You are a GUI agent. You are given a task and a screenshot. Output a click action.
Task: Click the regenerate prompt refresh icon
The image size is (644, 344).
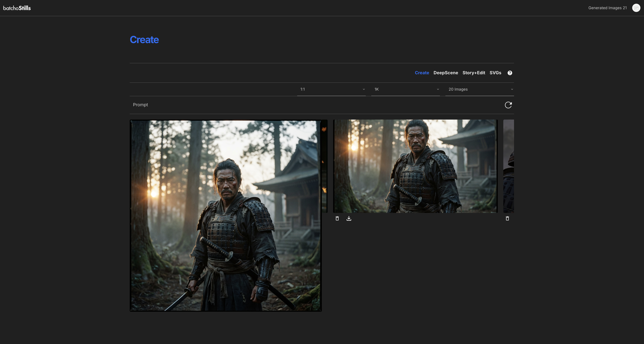point(509,105)
